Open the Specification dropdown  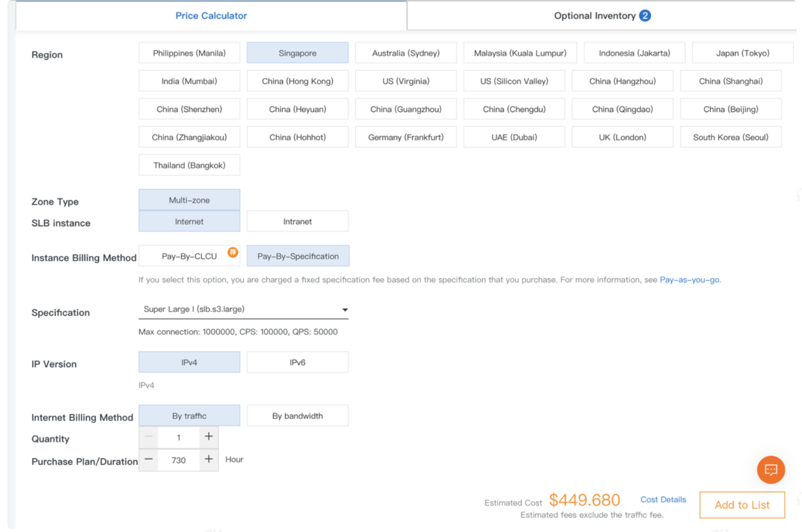pyautogui.click(x=345, y=310)
